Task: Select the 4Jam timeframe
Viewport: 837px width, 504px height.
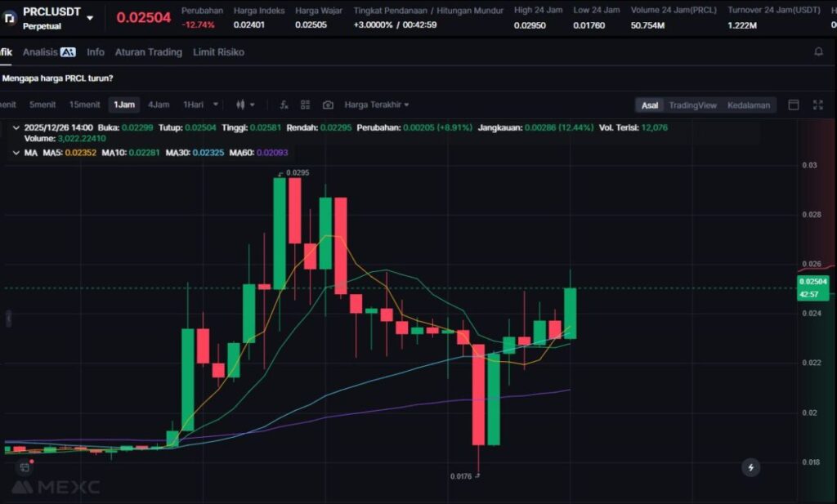Action: point(159,105)
